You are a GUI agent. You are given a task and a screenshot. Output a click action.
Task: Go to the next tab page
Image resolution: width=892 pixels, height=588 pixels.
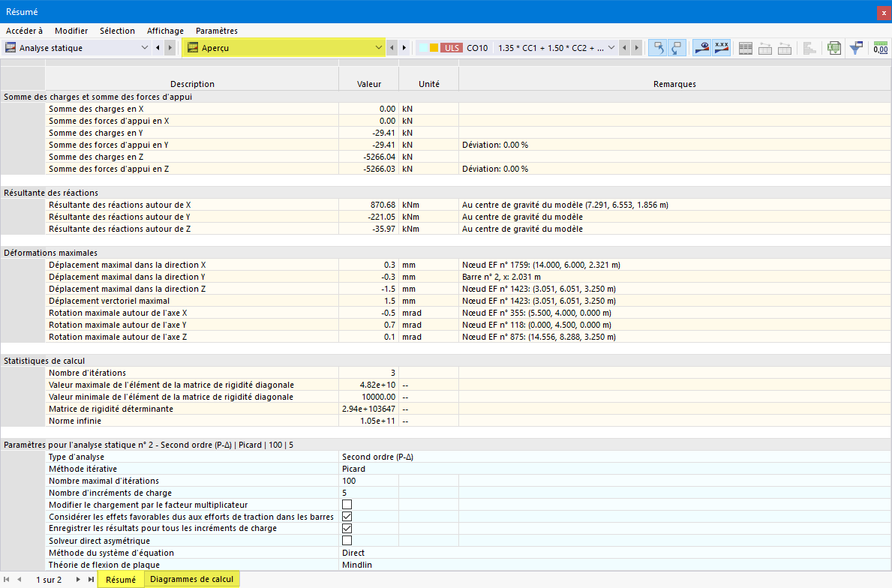(79, 580)
